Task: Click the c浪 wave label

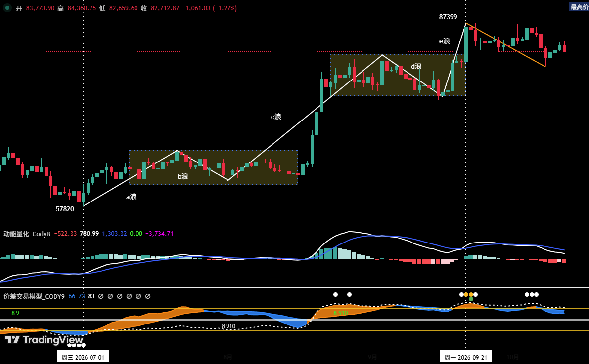Action: [x=276, y=117]
